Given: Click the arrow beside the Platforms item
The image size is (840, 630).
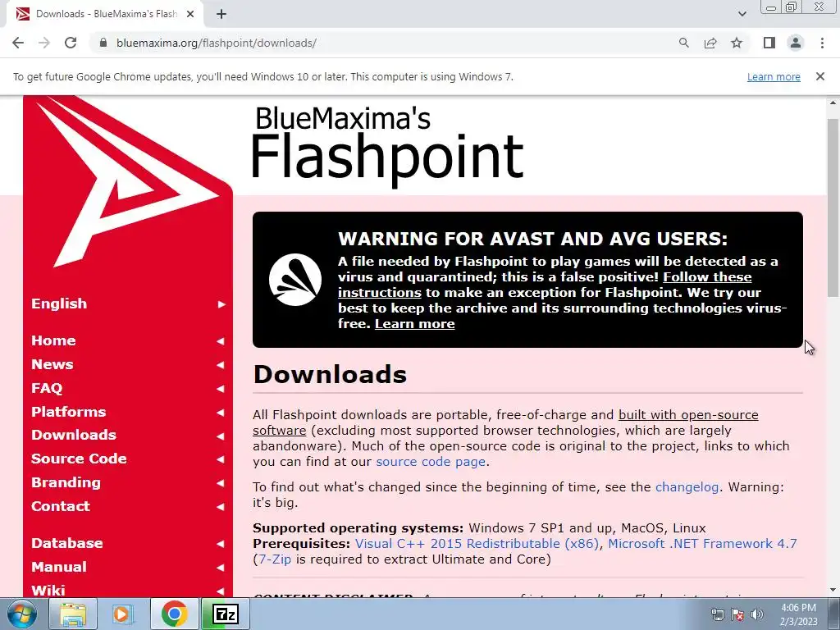Looking at the screenshot, I should coord(220,413).
